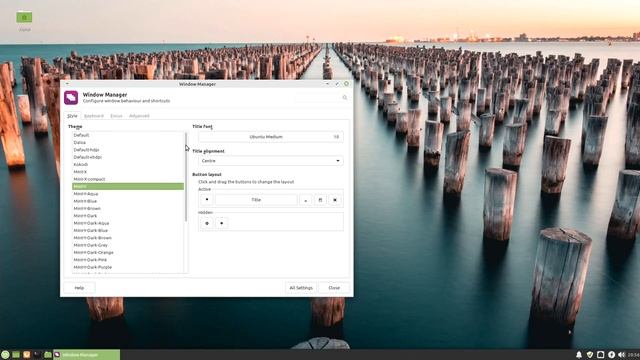The height and width of the screenshot is (360, 640).
Task: Select the Mint-Y-Dark-Aqua theme
Action: point(128,223)
